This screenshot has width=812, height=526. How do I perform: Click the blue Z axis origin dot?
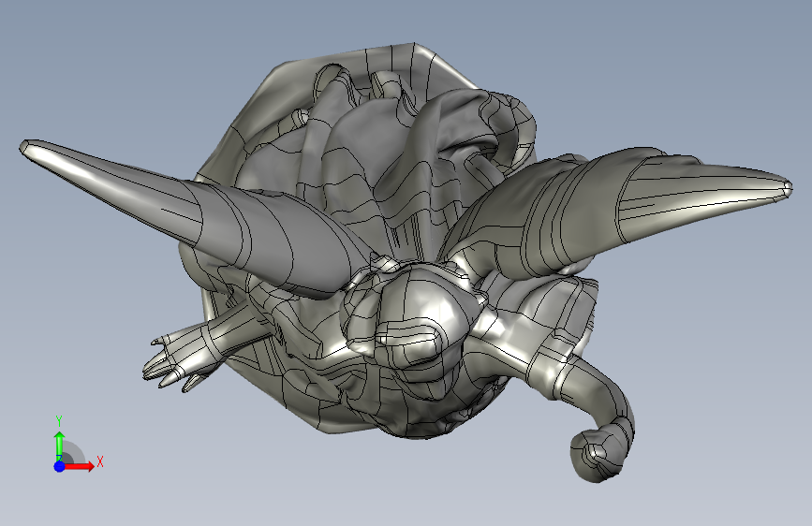pos(60,466)
